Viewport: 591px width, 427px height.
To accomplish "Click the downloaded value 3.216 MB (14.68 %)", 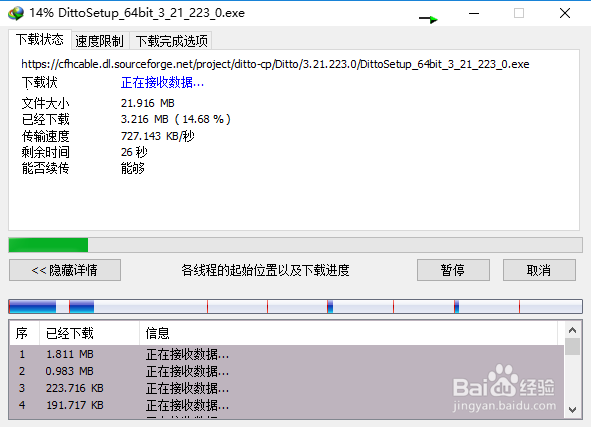I will 176,119.
